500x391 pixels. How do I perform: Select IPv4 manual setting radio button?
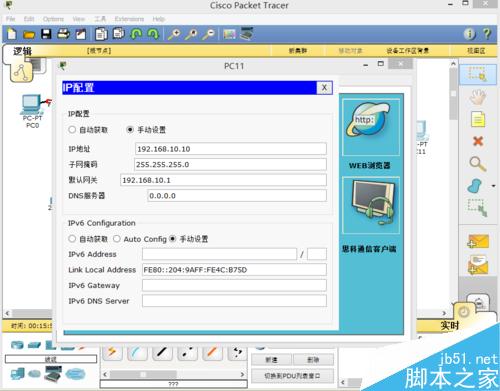pos(130,129)
